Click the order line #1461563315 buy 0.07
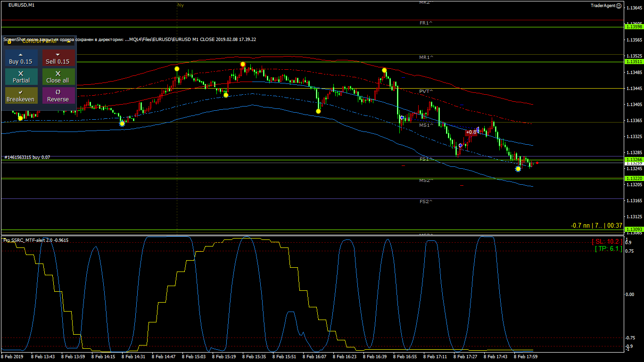The width and height of the screenshot is (644, 362). [27, 157]
